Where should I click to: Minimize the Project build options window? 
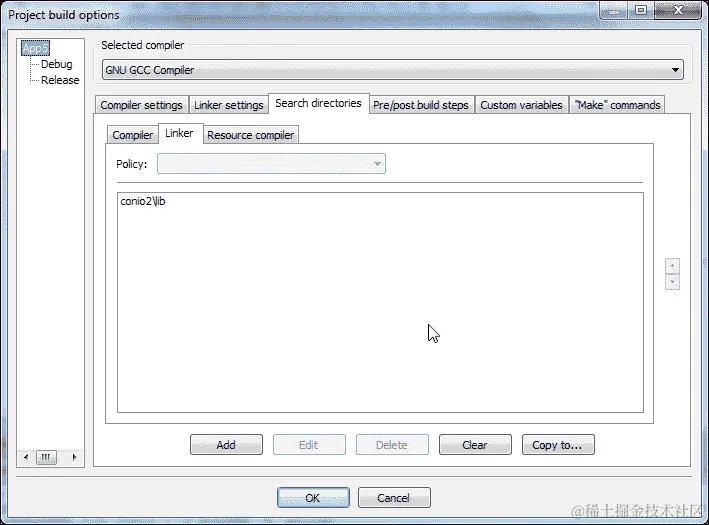(x=614, y=10)
